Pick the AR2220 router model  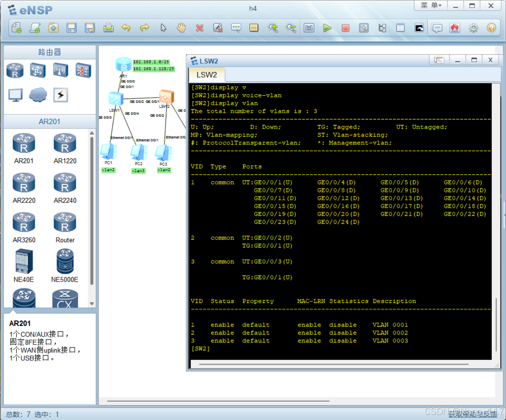point(24,188)
